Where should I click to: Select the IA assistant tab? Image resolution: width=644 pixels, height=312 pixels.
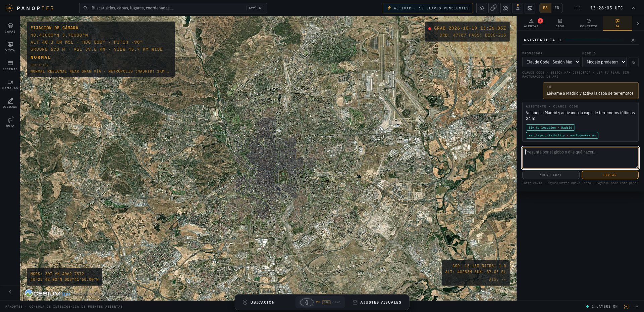[618, 23]
